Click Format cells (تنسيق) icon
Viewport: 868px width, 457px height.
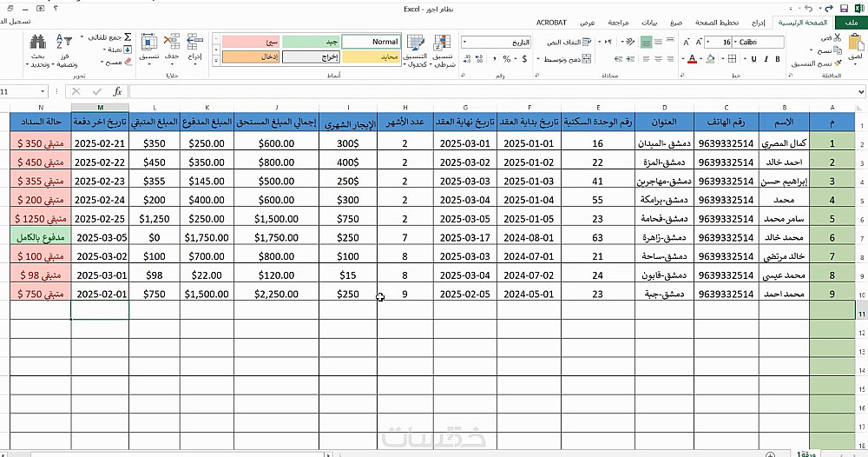click(149, 42)
